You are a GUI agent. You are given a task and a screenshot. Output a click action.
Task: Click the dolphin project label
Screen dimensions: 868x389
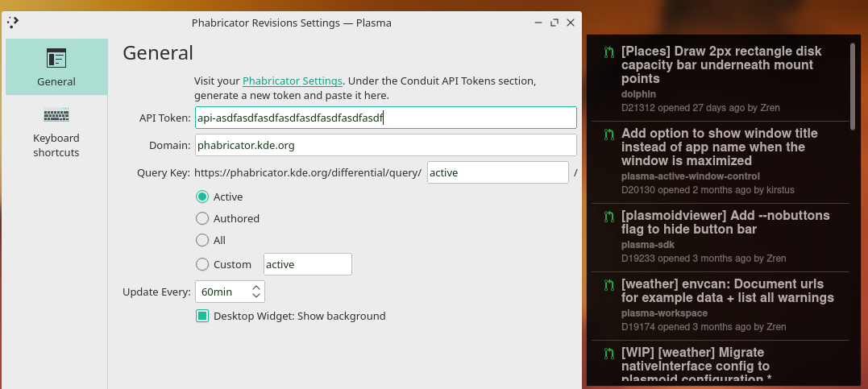coord(638,94)
